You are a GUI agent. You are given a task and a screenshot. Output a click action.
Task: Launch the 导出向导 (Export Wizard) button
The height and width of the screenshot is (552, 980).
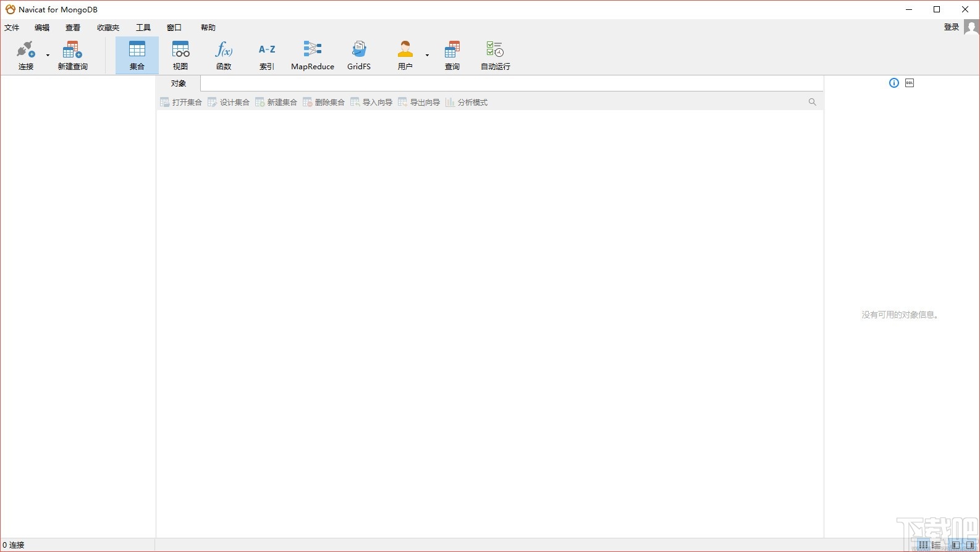click(419, 103)
